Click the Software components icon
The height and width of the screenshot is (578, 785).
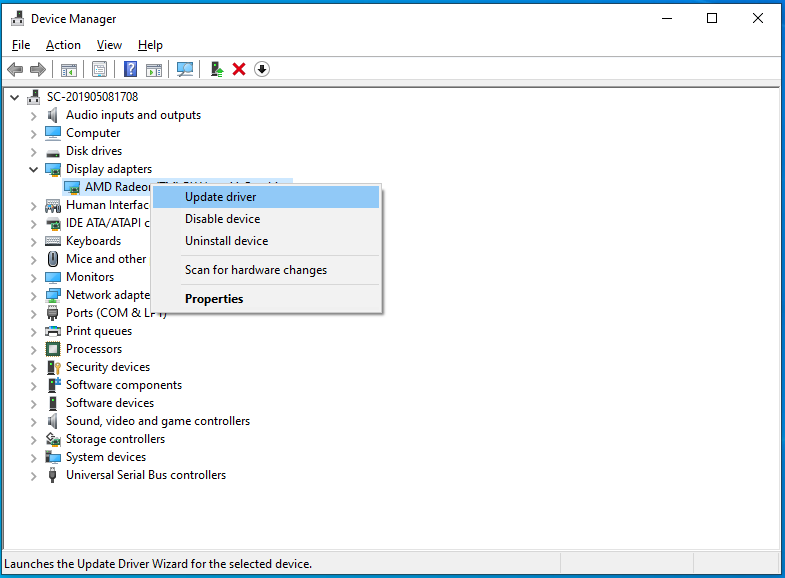tap(54, 385)
